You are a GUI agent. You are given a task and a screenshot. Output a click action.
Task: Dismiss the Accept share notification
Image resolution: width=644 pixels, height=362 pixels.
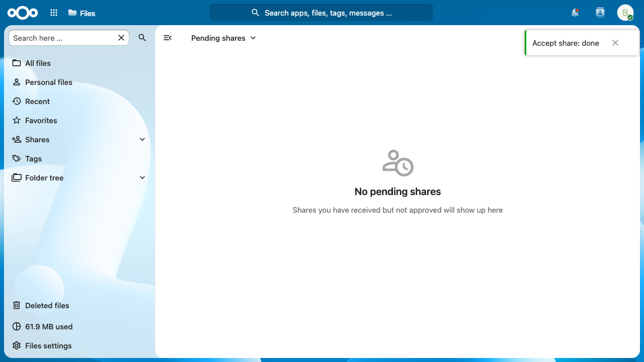tap(615, 43)
